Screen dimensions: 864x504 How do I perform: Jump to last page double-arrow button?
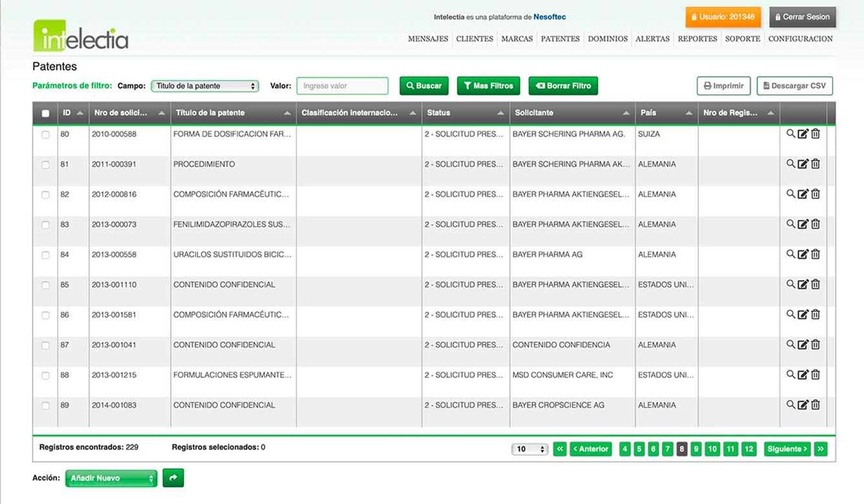tap(821, 449)
